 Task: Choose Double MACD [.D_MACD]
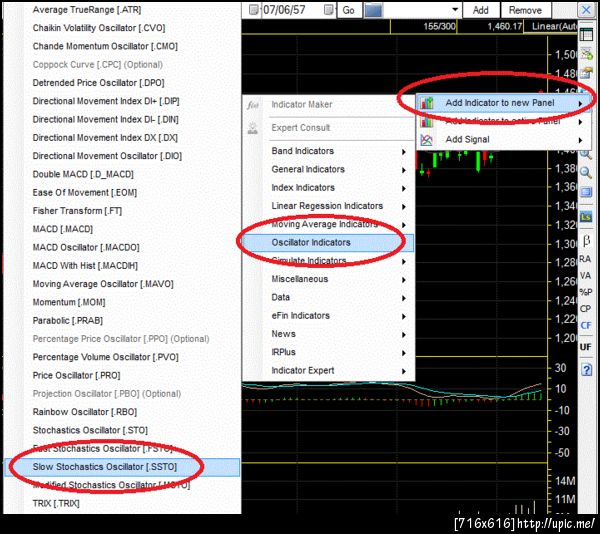tap(83, 174)
